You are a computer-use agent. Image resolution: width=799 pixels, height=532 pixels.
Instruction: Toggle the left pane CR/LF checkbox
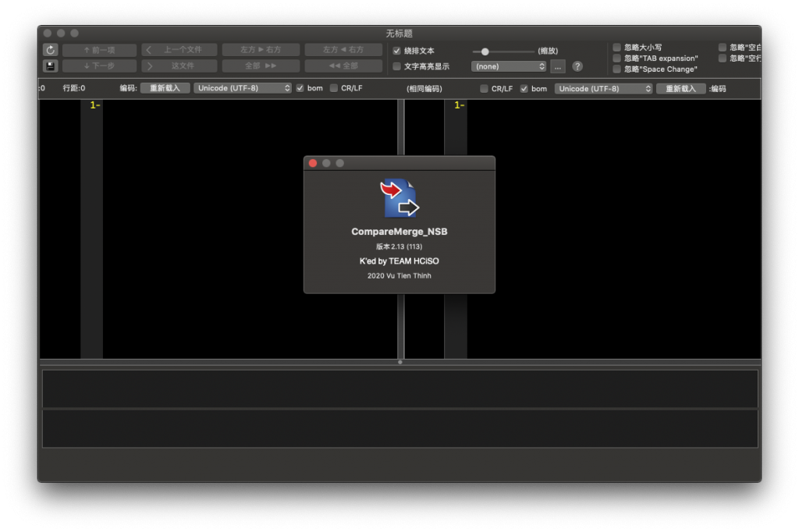[334, 88]
